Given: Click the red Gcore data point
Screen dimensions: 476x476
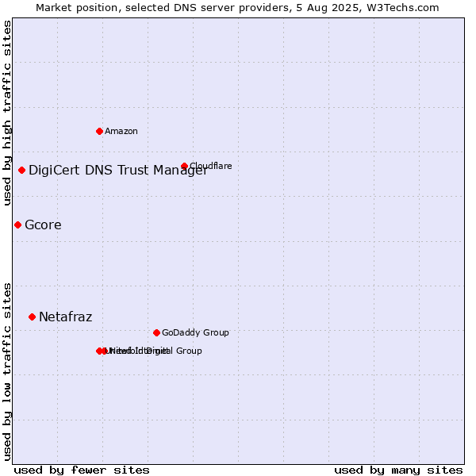Looking at the screenshot, I should 18,225.
